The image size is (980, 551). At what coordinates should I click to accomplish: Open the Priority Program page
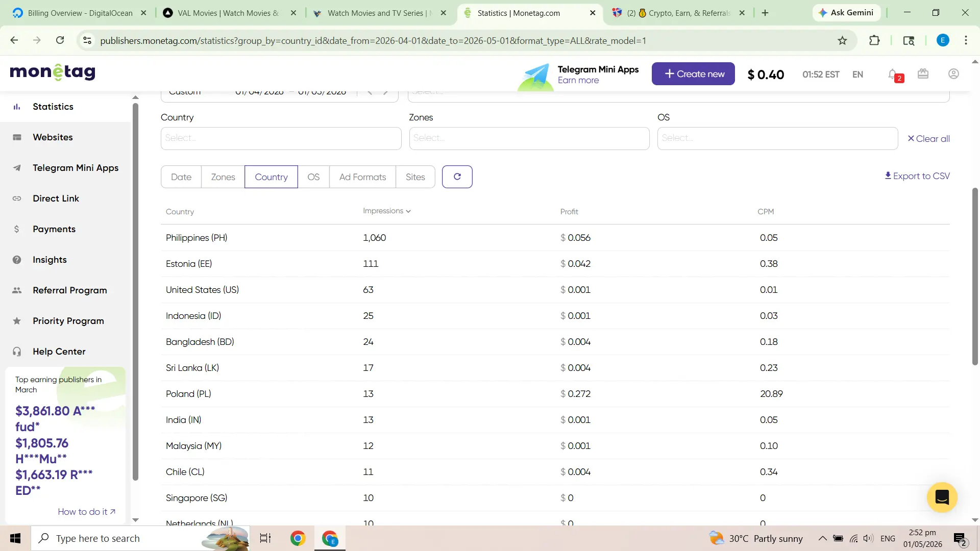pyautogui.click(x=68, y=321)
